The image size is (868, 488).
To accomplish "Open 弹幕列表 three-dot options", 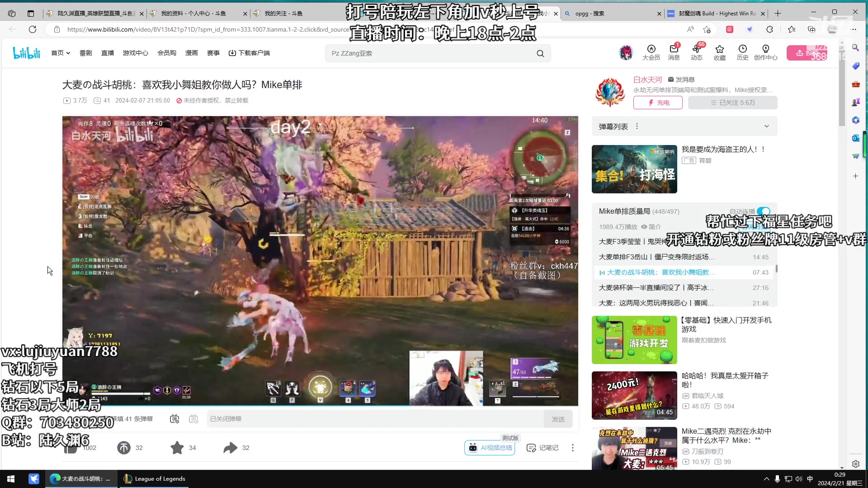I will 637,127.
